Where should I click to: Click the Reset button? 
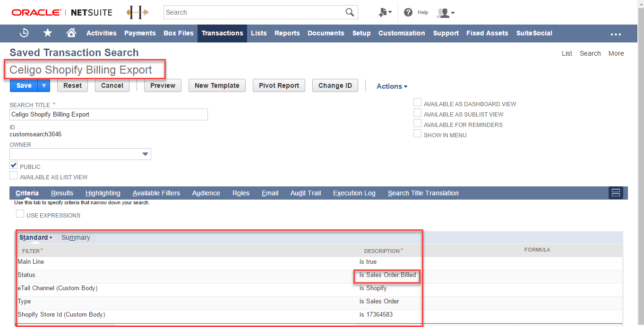(73, 85)
